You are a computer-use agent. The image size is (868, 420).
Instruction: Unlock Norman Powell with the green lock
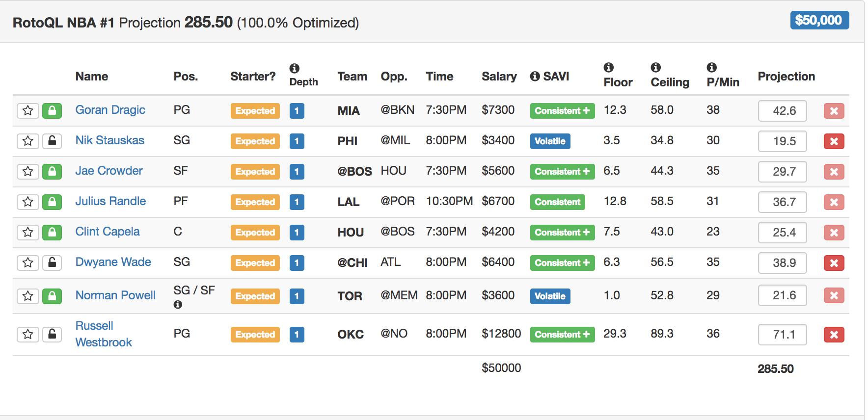[52, 296]
